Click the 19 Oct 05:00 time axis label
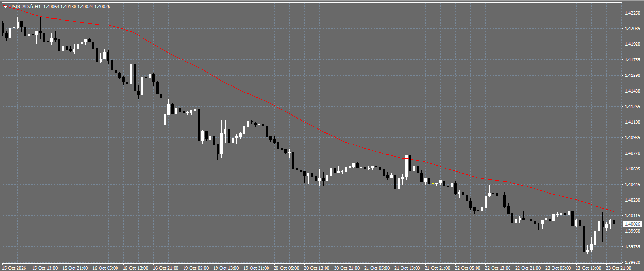The width and height of the screenshot is (644, 271). [x=196, y=268]
